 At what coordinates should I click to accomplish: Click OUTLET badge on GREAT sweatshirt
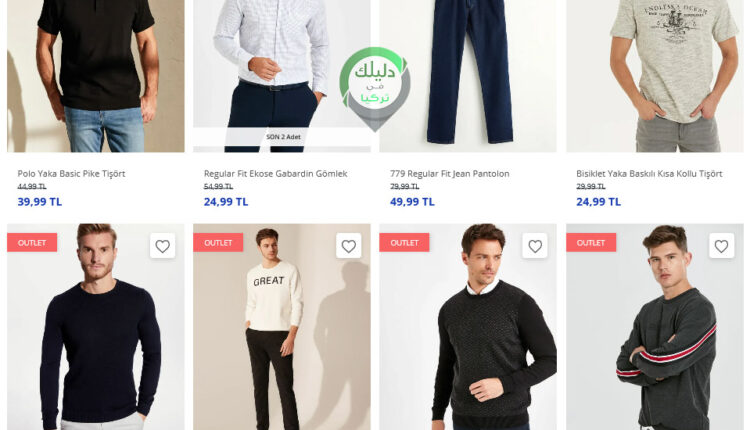pyautogui.click(x=218, y=243)
